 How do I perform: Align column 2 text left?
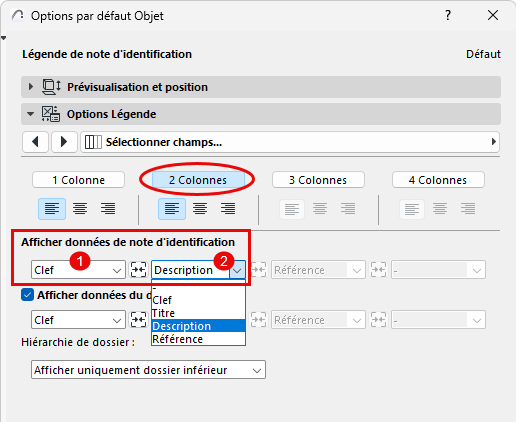pos(172,209)
